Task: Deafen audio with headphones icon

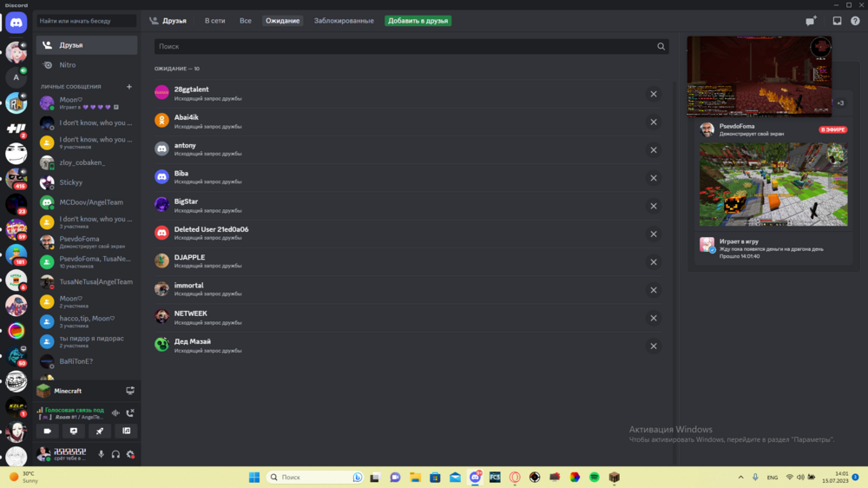Action: (x=115, y=454)
